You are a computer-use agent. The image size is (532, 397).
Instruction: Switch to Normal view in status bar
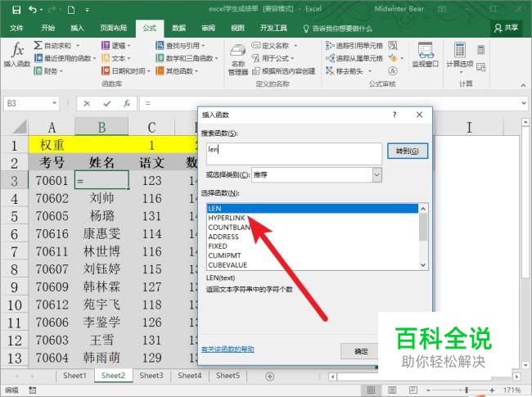point(372,390)
